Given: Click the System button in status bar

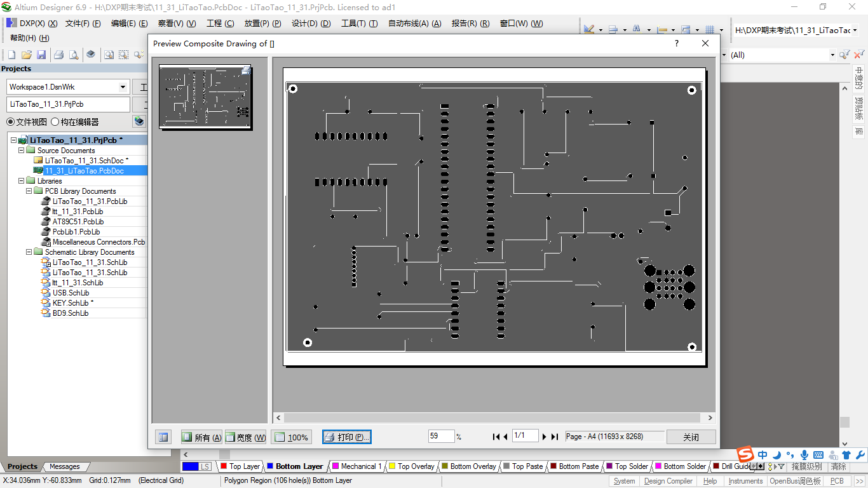Looking at the screenshot, I should click(624, 481).
